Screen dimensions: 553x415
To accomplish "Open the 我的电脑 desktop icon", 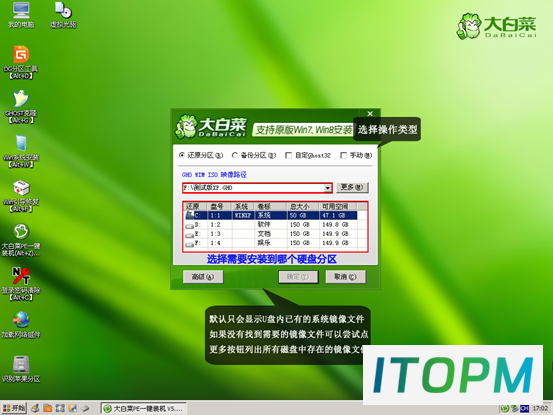I will pos(21,15).
